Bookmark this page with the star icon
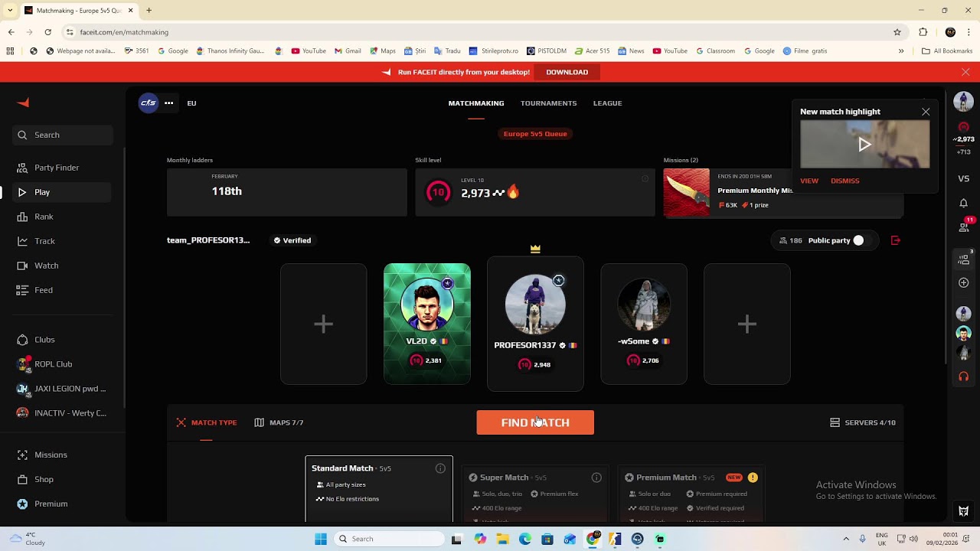The height and width of the screenshot is (551, 980). tap(897, 32)
